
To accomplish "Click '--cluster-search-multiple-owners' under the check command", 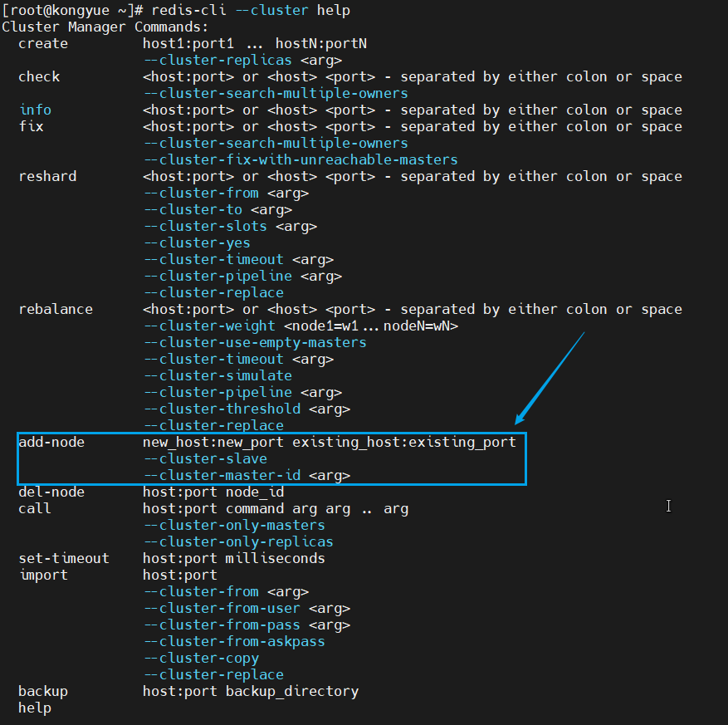I will 276,93.
